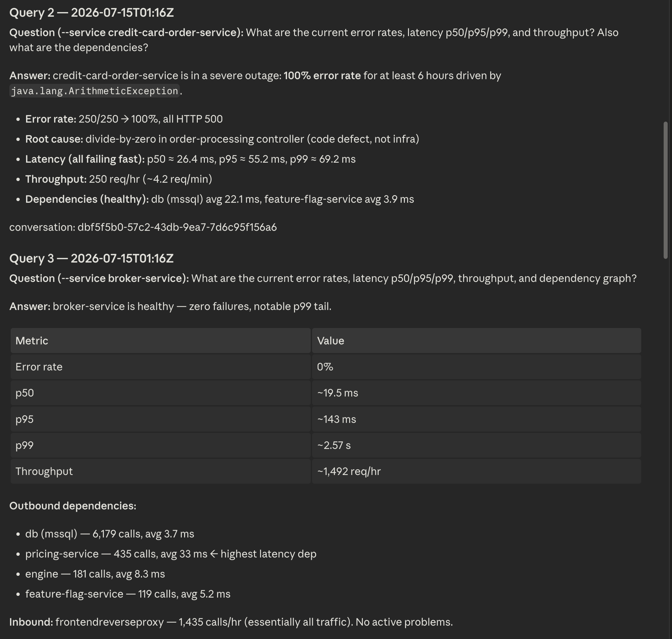Click the engine 181 calls bullet
The image size is (672, 639).
[x=95, y=574]
